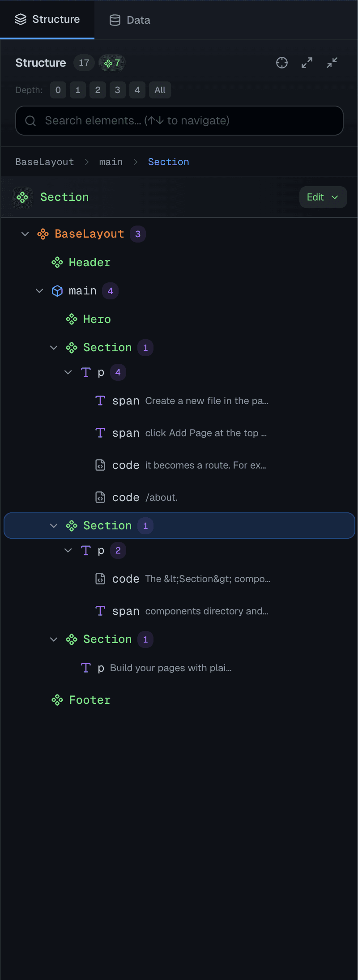Collapse the BaseLayout tree node
358x980 pixels.
25,234
